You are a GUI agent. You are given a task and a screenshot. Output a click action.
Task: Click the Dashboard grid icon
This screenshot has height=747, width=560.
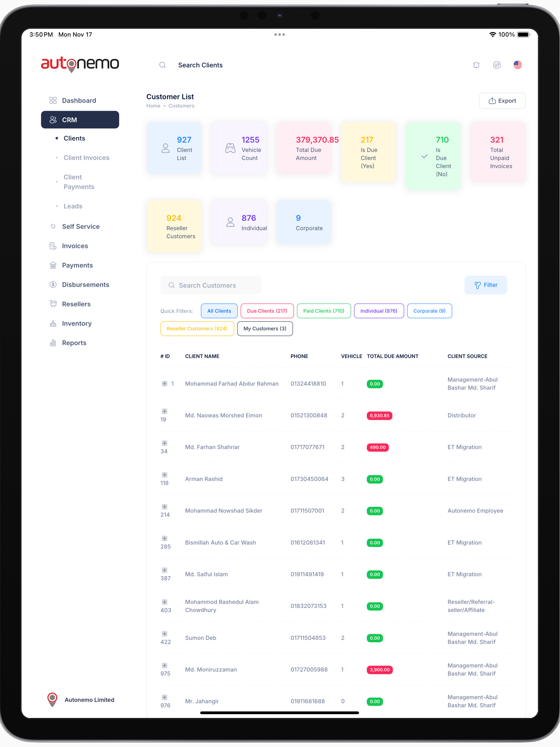[53, 100]
